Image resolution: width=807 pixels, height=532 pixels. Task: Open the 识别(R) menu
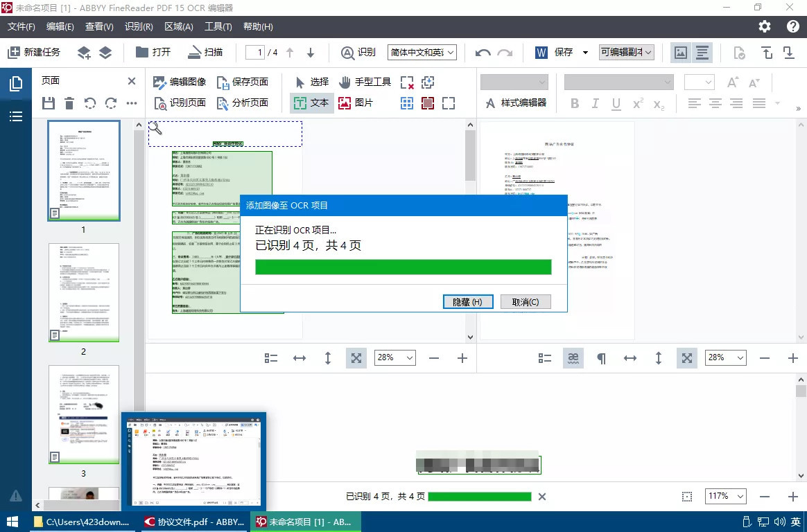139,27
